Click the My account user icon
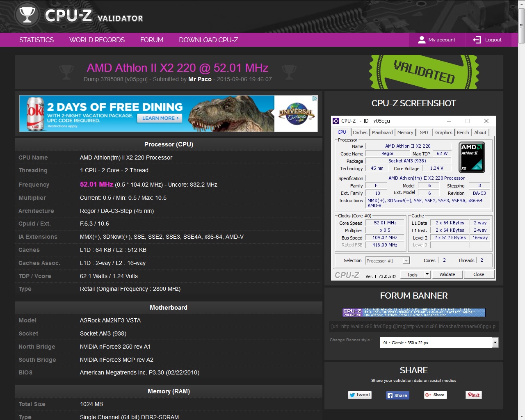Screen dimensions: 525x420 (422, 40)
